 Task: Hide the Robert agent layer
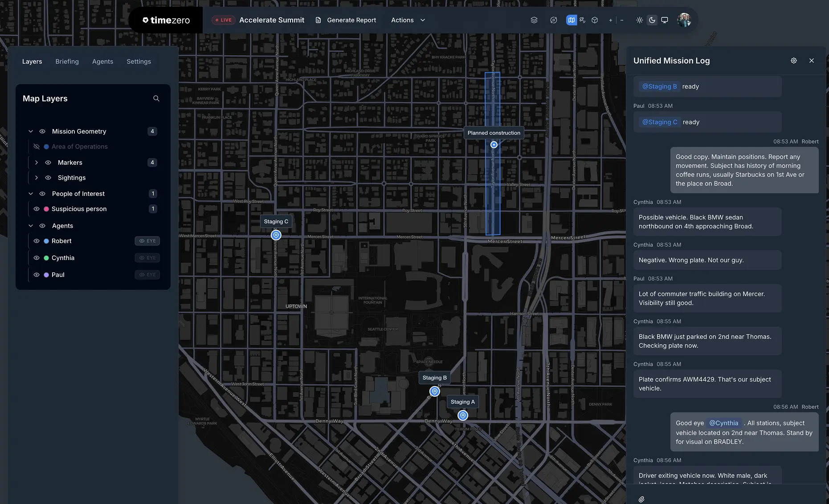[37, 241]
